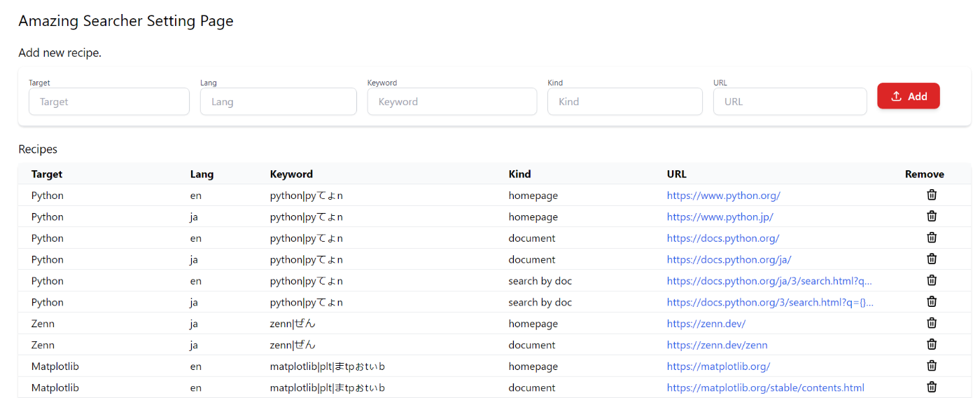The image size is (980, 398).
Task: Visit the https://zenn.dev/ link
Action: pyautogui.click(x=706, y=324)
